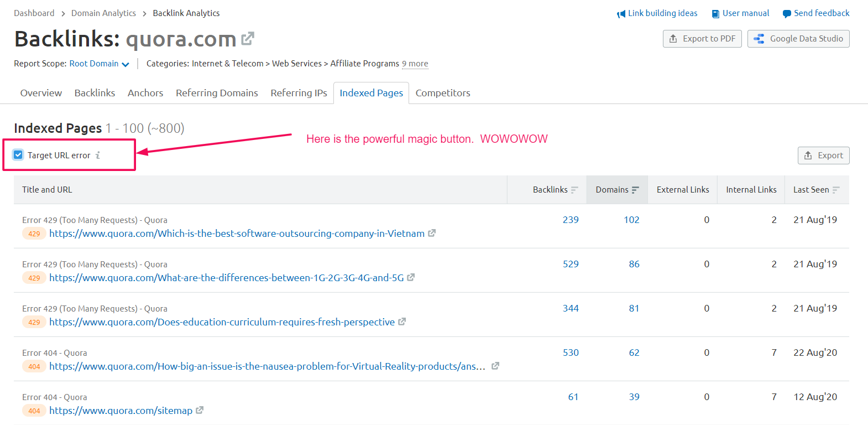This screenshot has width=868, height=425.
Task: Open external link icon for education-curriculum URL
Action: pyautogui.click(x=402, y=322)
